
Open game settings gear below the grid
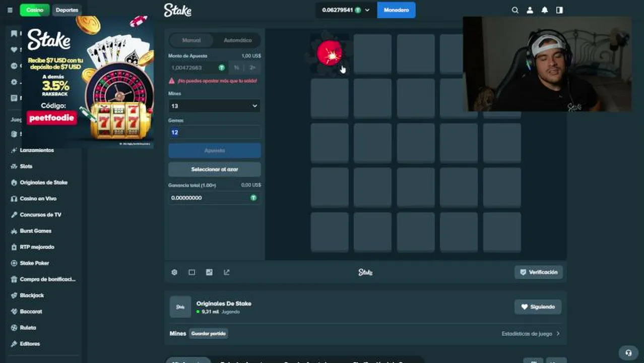click(x=174, y=272)
